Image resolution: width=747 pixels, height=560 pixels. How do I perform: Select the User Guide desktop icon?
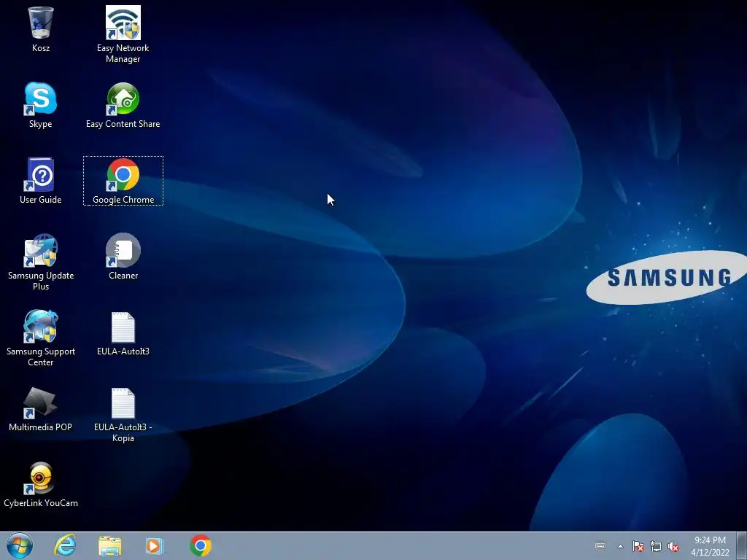click(41, 181)
